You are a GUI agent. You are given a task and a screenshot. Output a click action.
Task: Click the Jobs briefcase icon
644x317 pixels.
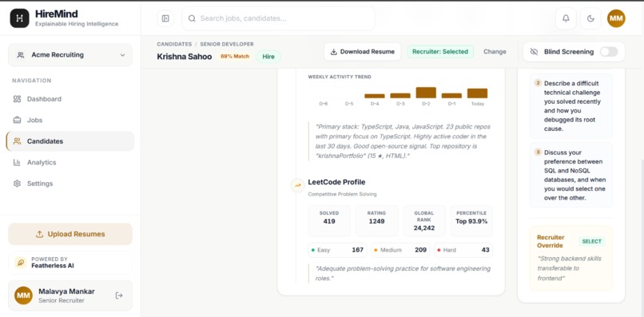click(17, 120)
